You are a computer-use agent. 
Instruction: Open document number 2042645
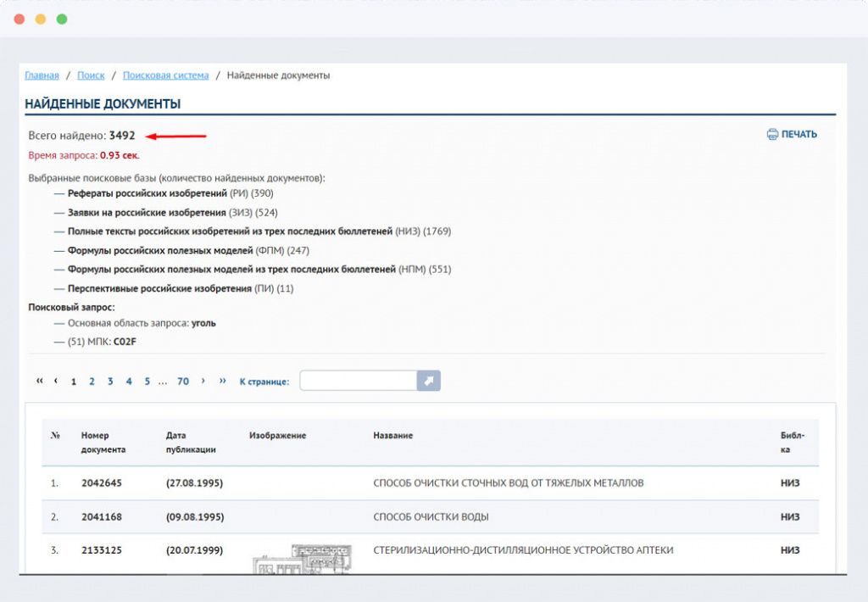point(102,483)
